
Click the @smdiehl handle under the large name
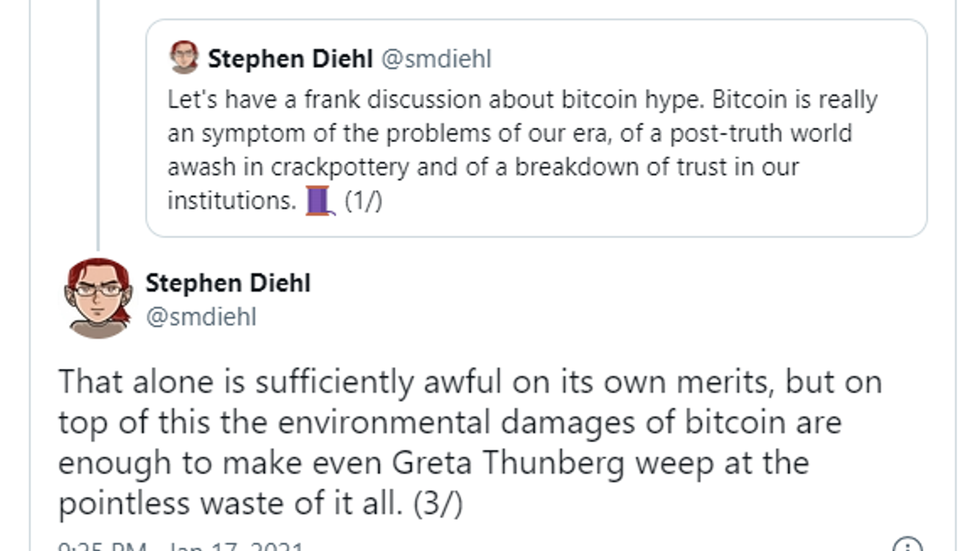(x=201, y=317)
